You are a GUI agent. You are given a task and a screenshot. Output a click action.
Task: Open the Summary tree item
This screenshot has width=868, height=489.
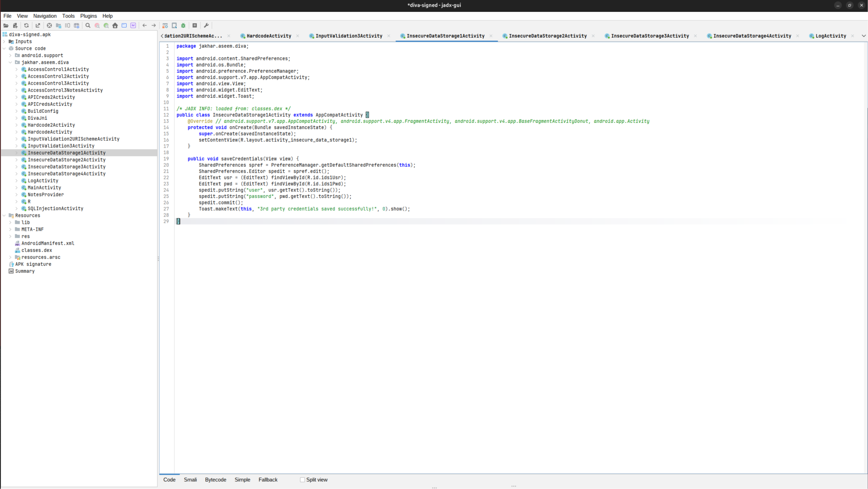point(25,271)
